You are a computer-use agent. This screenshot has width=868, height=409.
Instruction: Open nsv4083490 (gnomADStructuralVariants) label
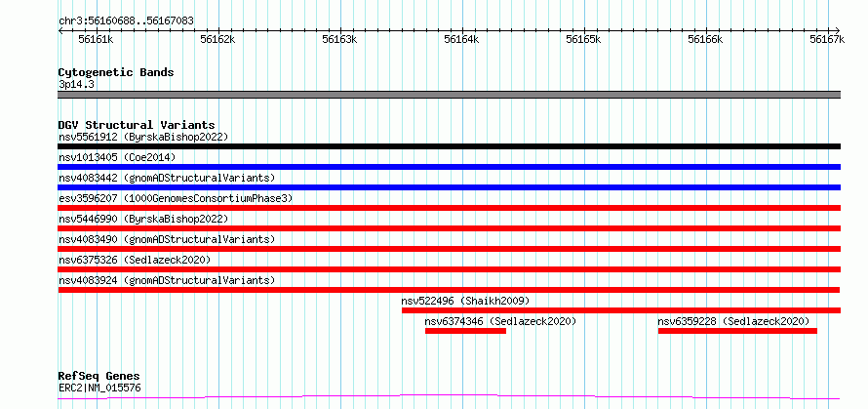click(167, 239)
